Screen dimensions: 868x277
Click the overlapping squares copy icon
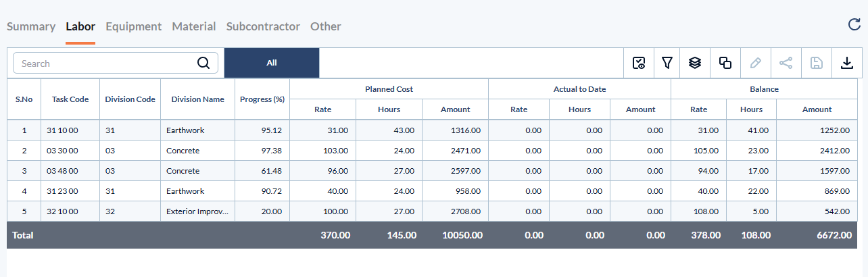pos(725,63)
